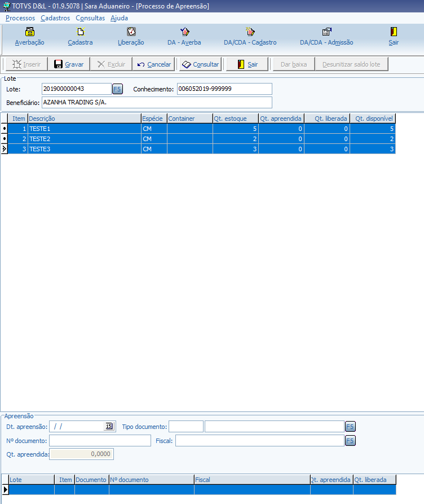Image resolution: width=424 pixels, height=504 pixels.
Task: Click the Cancelar button
Action: click(x=154, y=64)
